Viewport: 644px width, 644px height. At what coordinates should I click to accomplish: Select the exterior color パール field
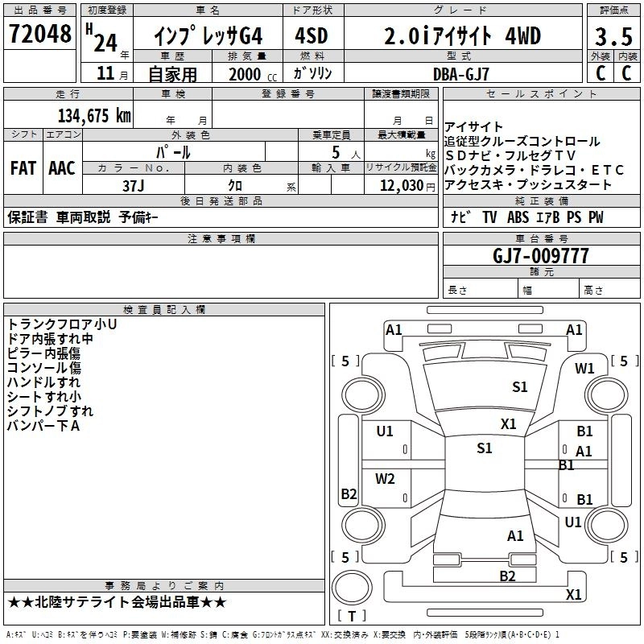click(172, 151)
